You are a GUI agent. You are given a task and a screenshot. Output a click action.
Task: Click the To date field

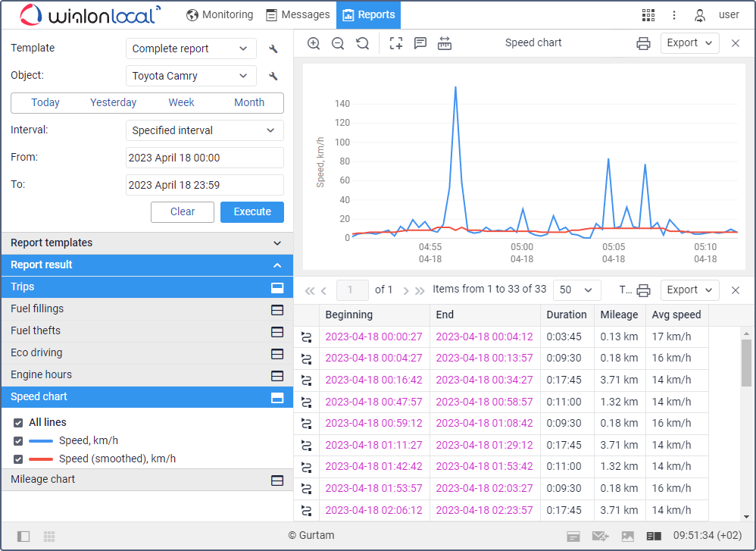(205, 185)
